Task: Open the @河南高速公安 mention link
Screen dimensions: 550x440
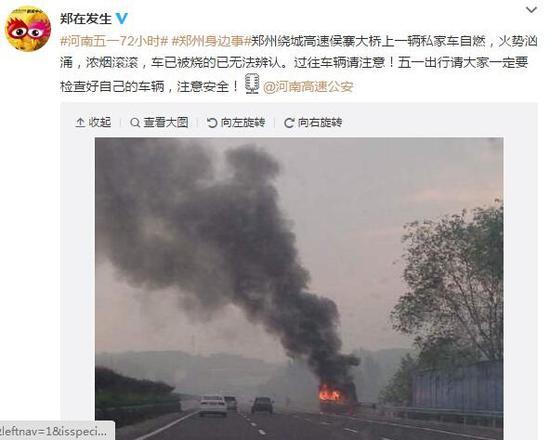Action: coord(308,87)
